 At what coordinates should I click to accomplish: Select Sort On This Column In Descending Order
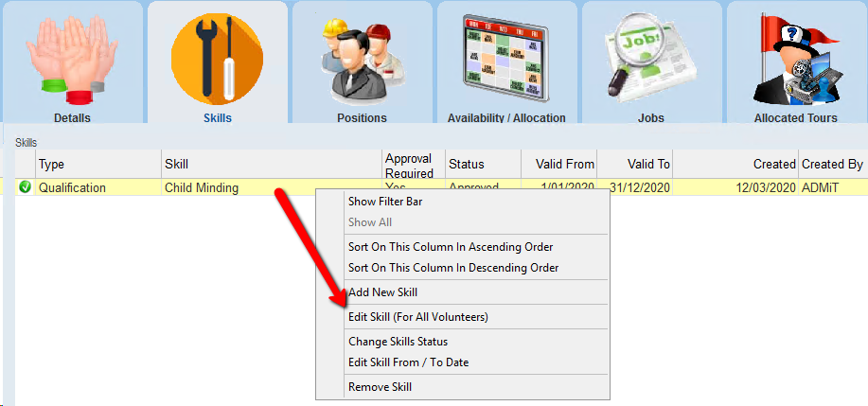tap(453, 268)
